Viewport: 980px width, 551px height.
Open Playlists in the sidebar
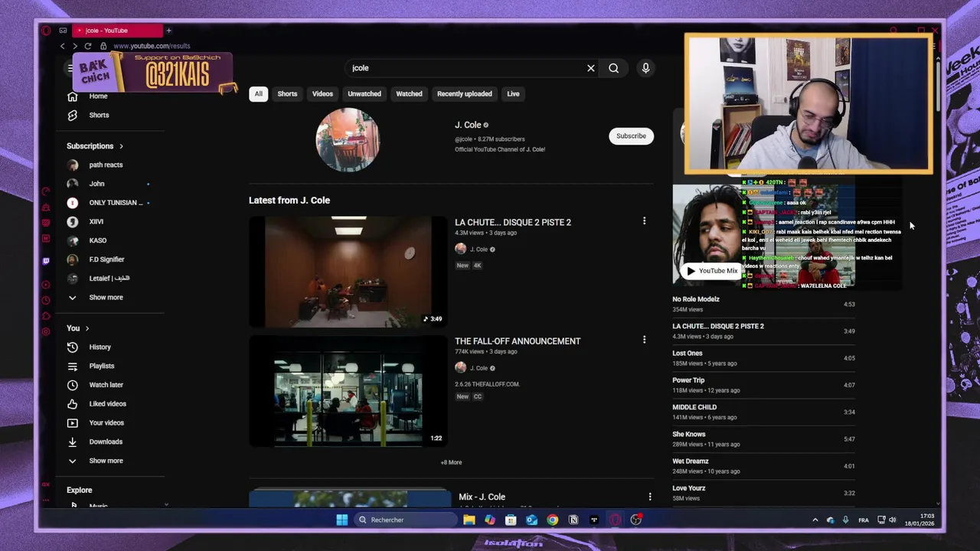click(x=101, y=366)
